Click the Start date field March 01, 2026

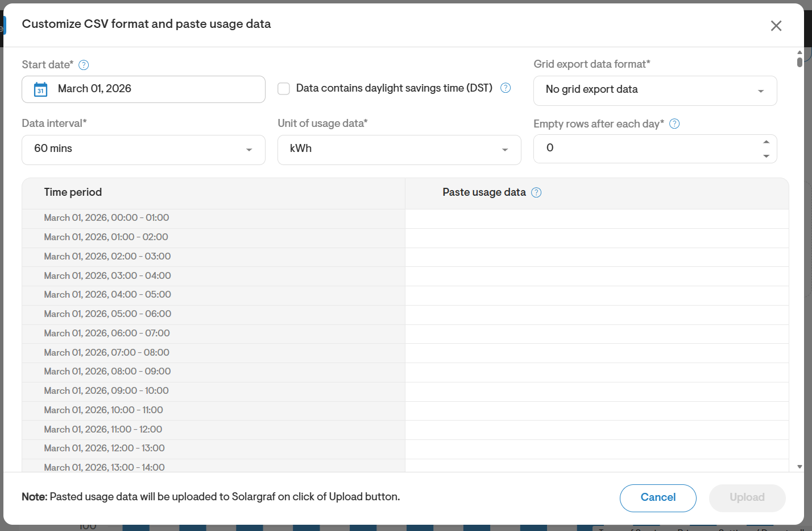coord(143,89)
